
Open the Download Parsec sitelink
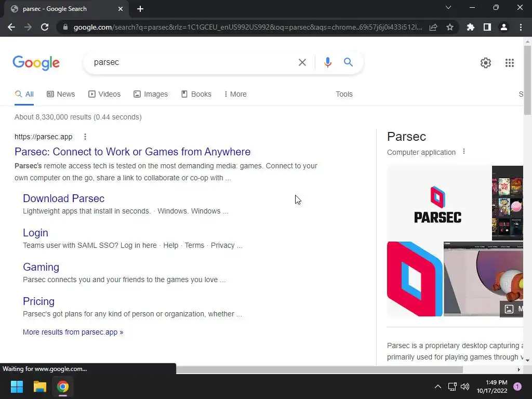63,198
